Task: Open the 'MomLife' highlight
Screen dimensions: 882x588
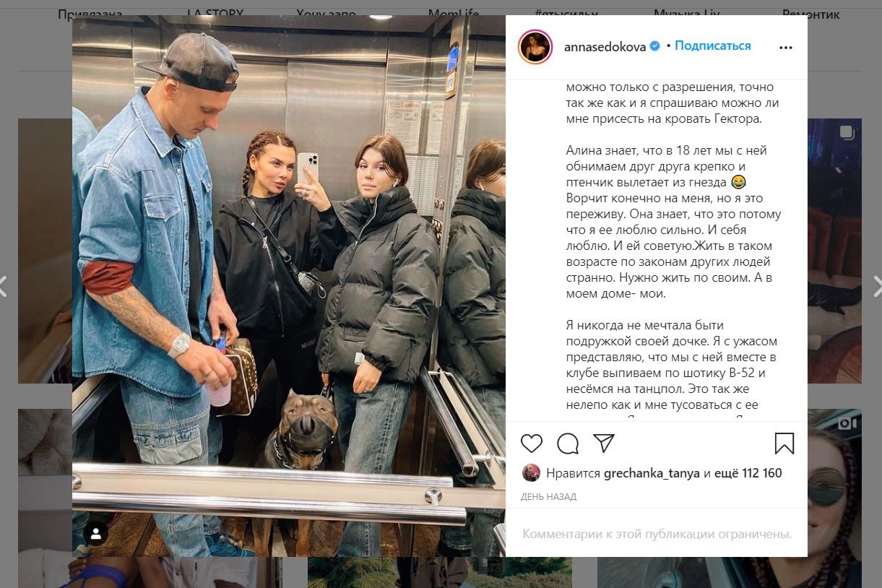Action: click(x=453, y=14)
